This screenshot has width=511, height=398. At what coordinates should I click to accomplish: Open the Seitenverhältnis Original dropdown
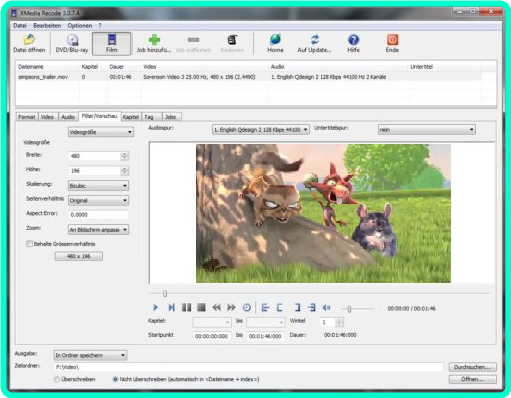98,200
